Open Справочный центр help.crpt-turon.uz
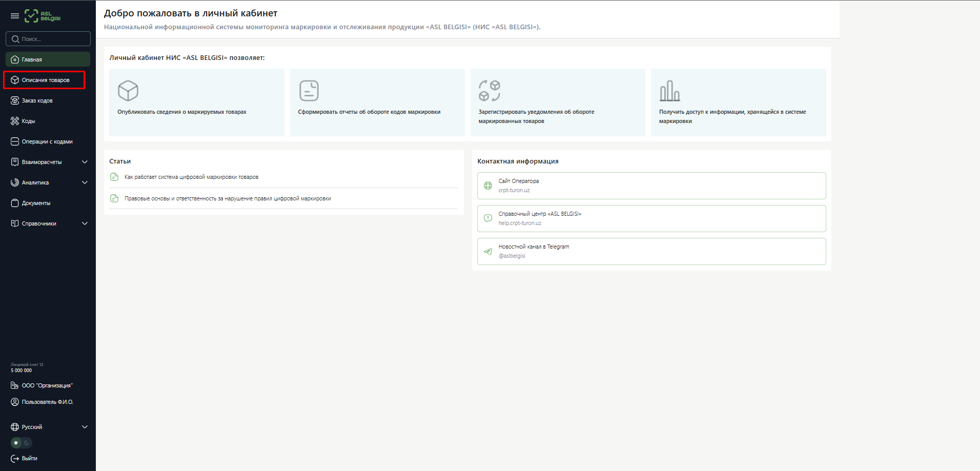Screen dimensions: 980x471 point(651,218)
